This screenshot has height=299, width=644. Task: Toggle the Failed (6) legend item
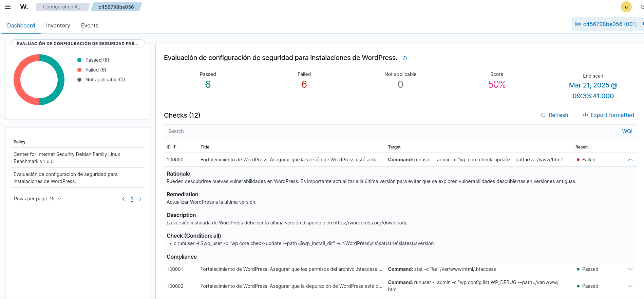click(92, 70)
